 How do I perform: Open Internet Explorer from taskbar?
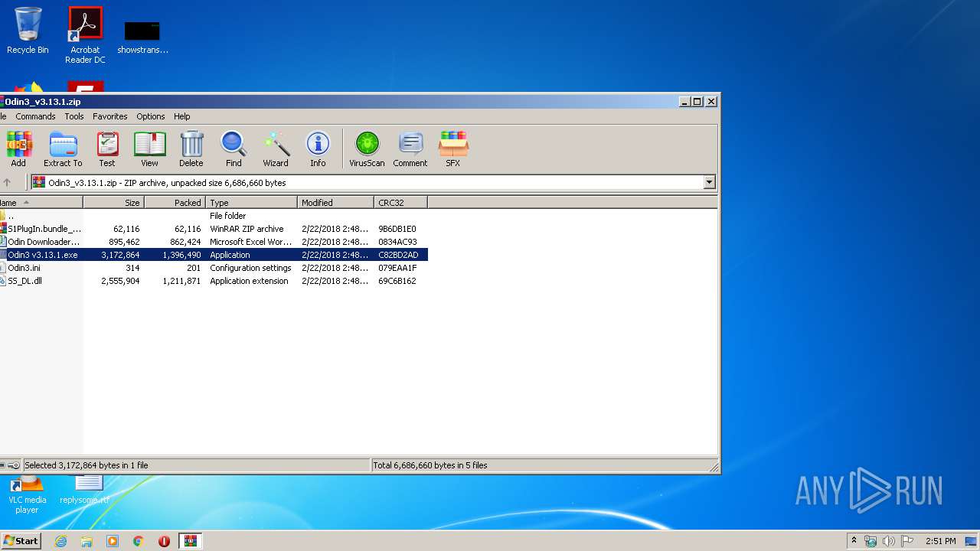click(60, 541)
